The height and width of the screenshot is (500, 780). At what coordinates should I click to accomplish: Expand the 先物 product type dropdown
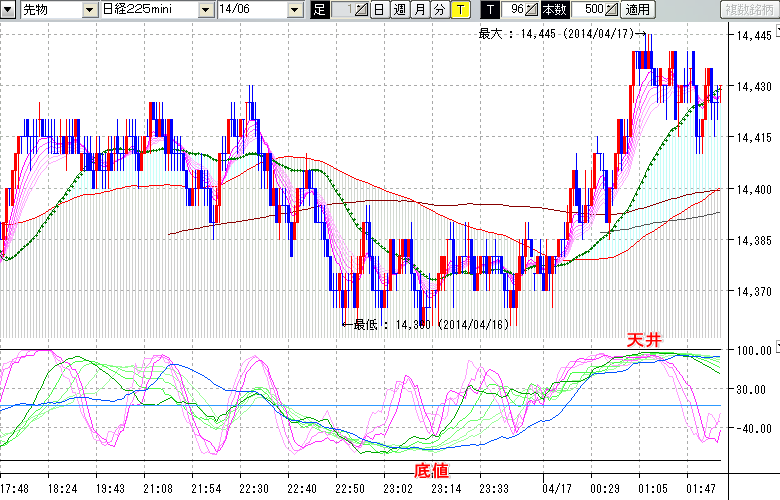87,10
